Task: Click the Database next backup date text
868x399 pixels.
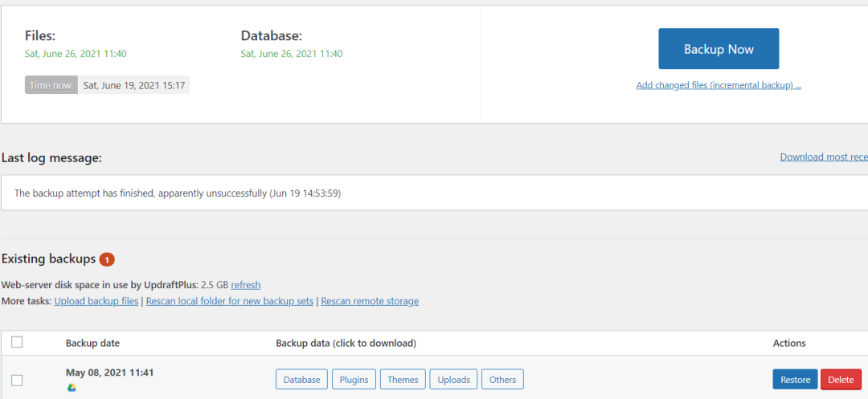Action: coord(292,54)
